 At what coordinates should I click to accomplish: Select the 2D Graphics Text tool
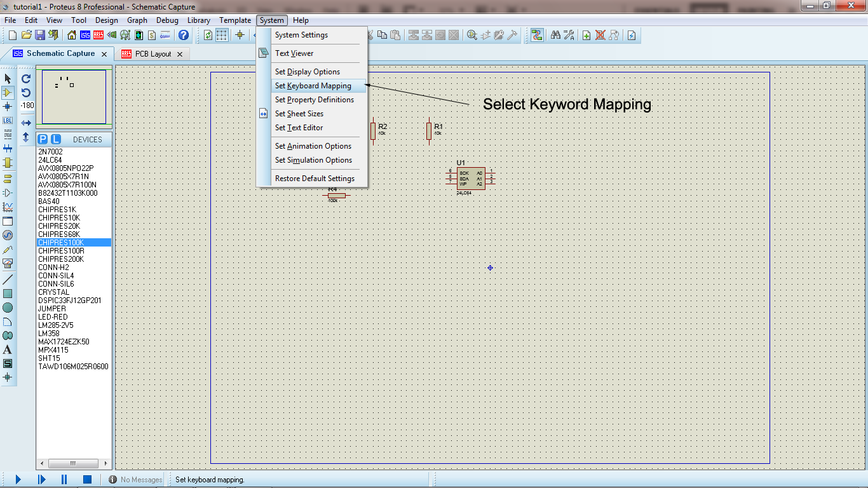pyautogui.click(x=8, y=349)
